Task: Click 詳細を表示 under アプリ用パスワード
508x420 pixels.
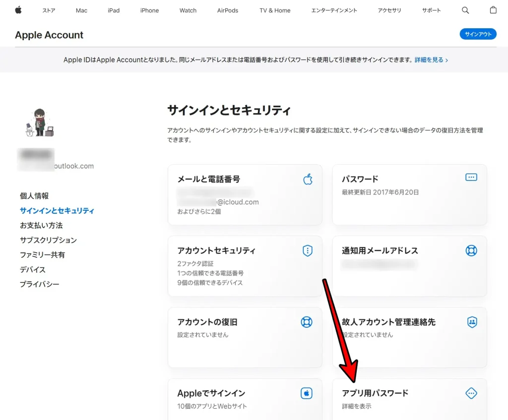Action: (356, 406)
